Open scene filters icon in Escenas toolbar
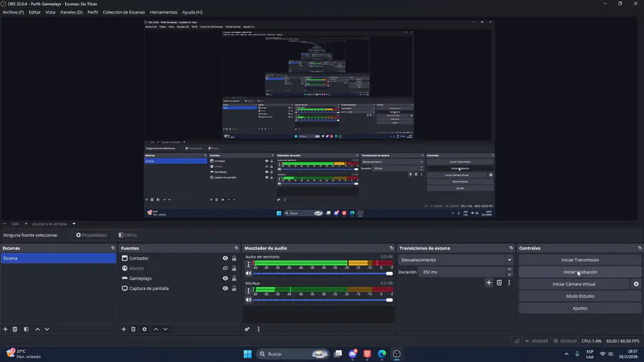The height and width of the screenshot is (362, 644). (26, 329)
